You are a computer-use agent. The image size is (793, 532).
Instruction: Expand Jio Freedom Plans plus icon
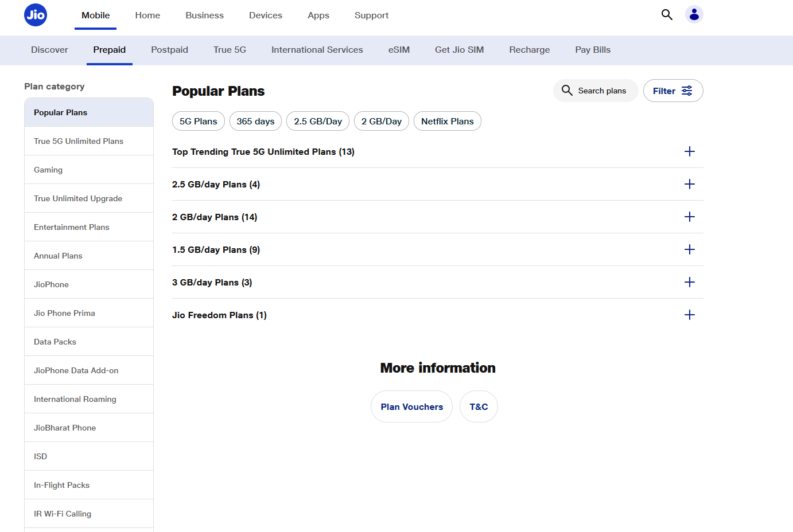pyautogui.click(x=690, y=315)
